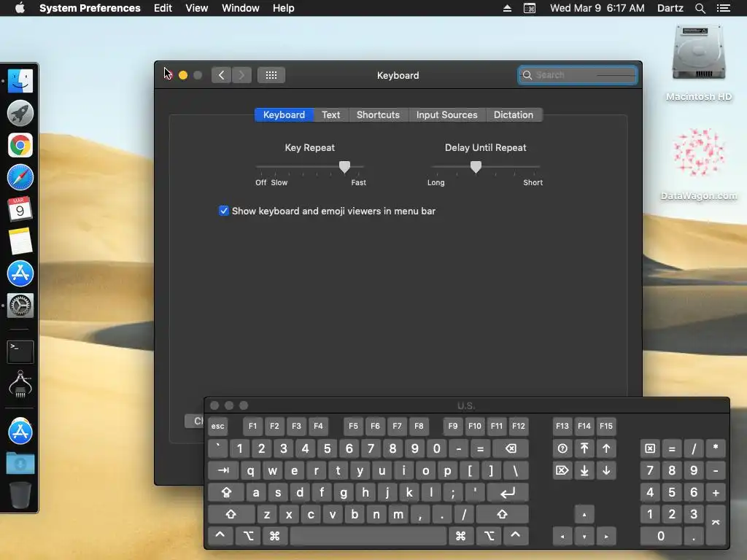This screenshot has height=560, width=747.
Task: Select the Keyboard tab
Action: point(284,114)
